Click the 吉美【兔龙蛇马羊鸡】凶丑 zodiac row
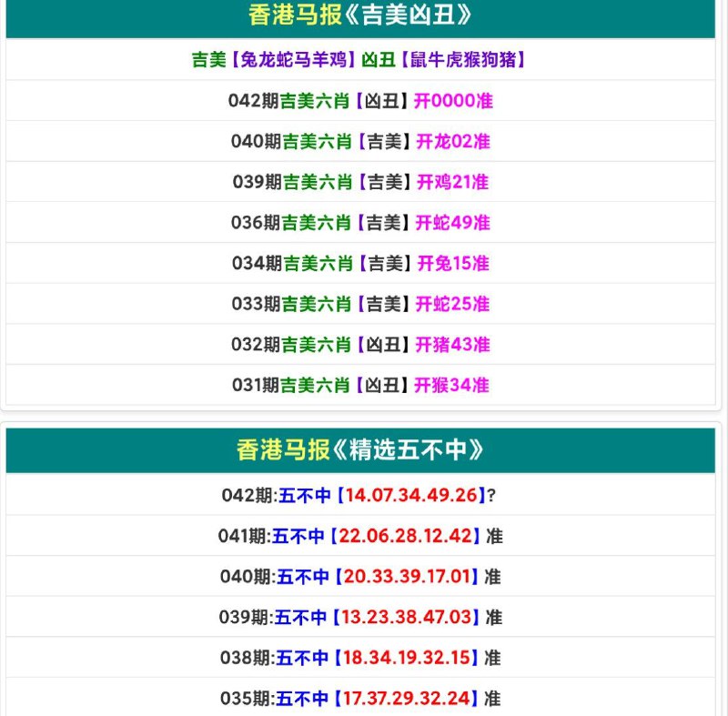 point(360,59)
